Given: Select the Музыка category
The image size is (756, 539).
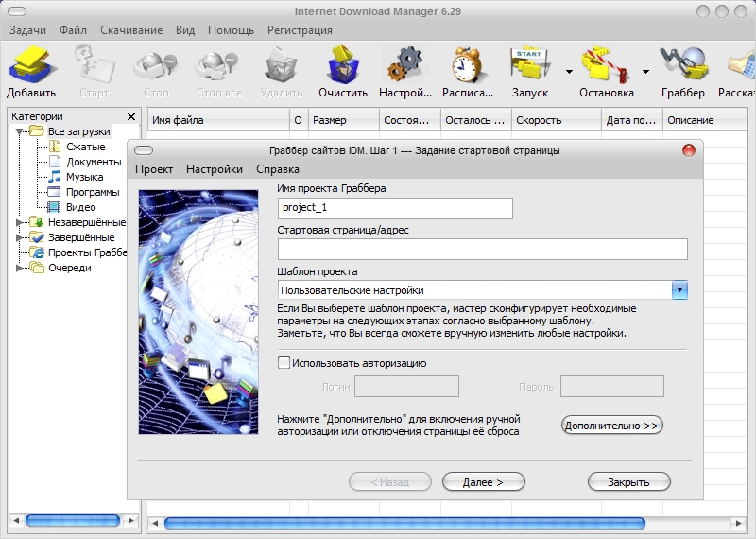Looking at the screenshot, I should pyautogui.click(x=85, y=177).
